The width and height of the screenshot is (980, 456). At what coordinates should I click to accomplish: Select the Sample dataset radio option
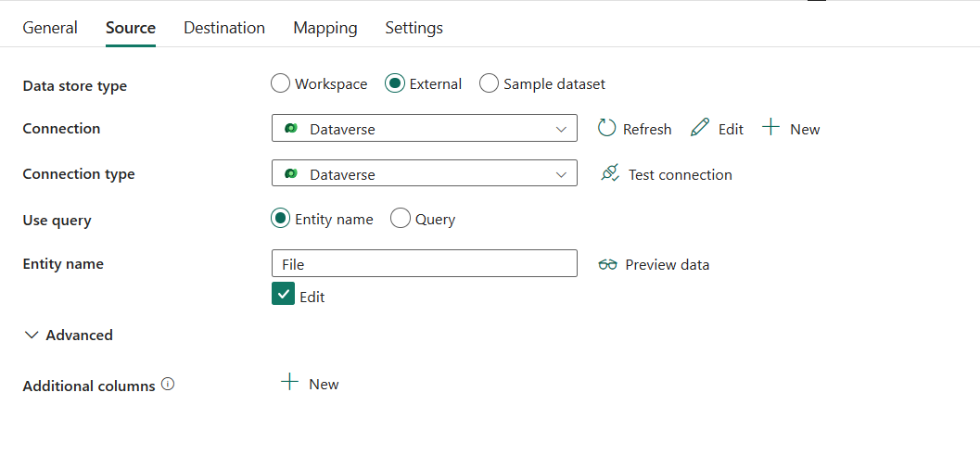[x=490, y=83]
